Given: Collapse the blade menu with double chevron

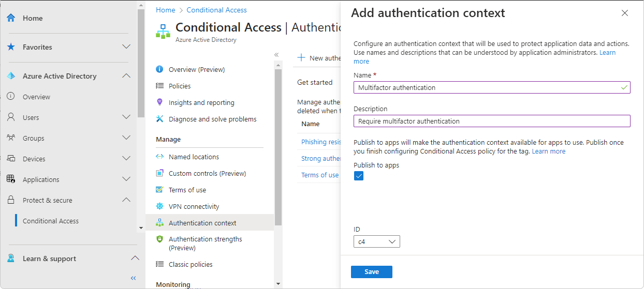Looking at the screenshot, I should click(x=276, y=55).
